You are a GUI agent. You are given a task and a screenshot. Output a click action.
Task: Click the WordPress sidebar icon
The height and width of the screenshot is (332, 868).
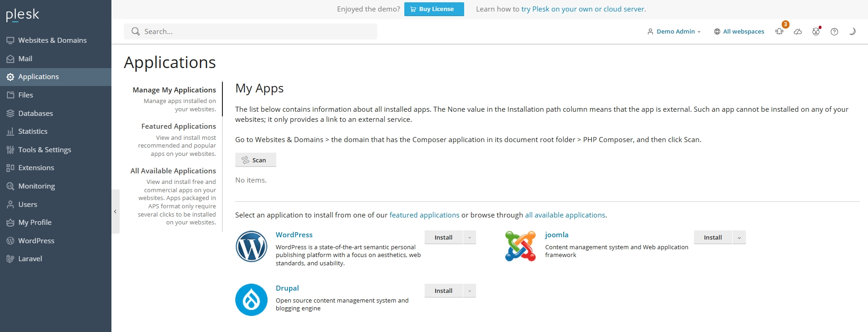click(x=10, y=241)
